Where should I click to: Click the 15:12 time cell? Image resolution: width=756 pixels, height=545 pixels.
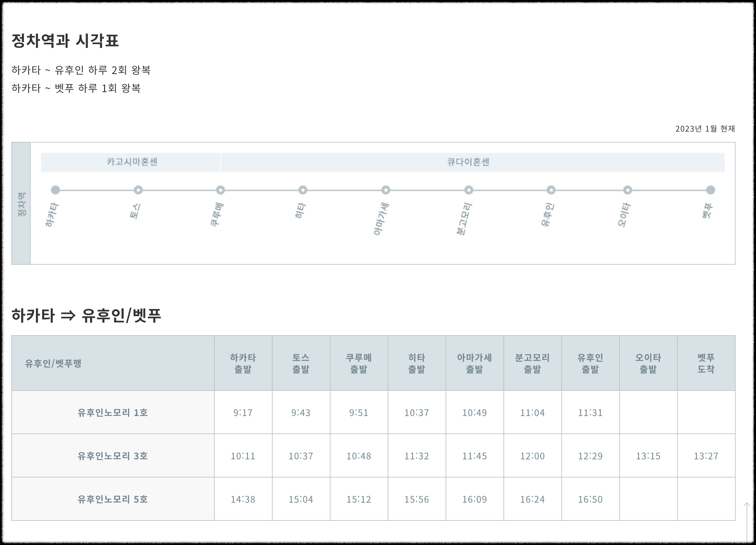[x=359, y=499]
